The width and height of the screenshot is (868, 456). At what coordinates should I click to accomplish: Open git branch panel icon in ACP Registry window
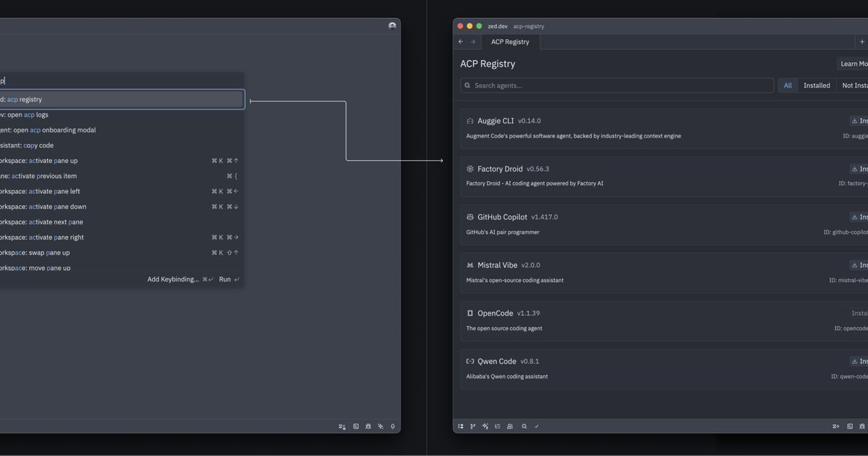473,426
